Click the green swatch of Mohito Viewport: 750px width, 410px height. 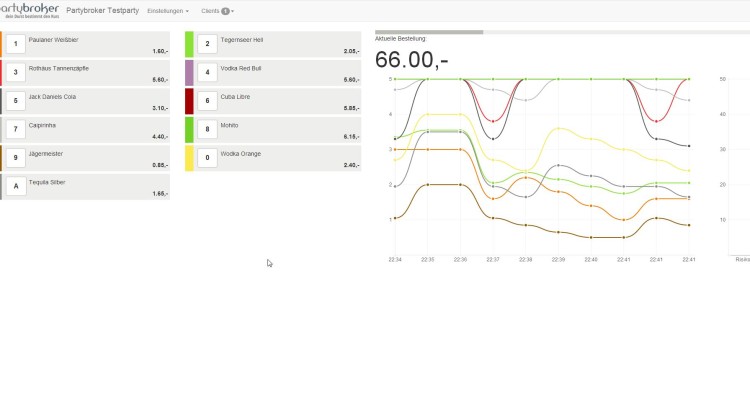tap(189, 130)
